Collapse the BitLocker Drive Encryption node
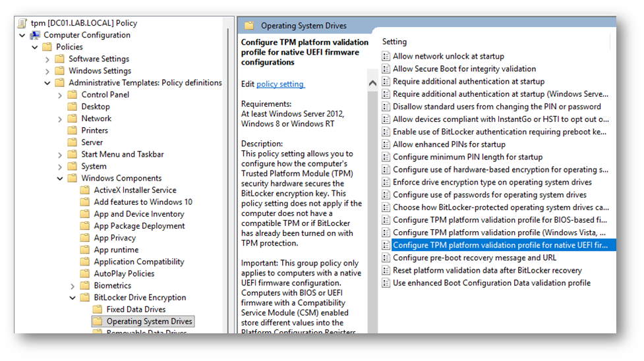644x361 pixels. click(x=73, y=298)
